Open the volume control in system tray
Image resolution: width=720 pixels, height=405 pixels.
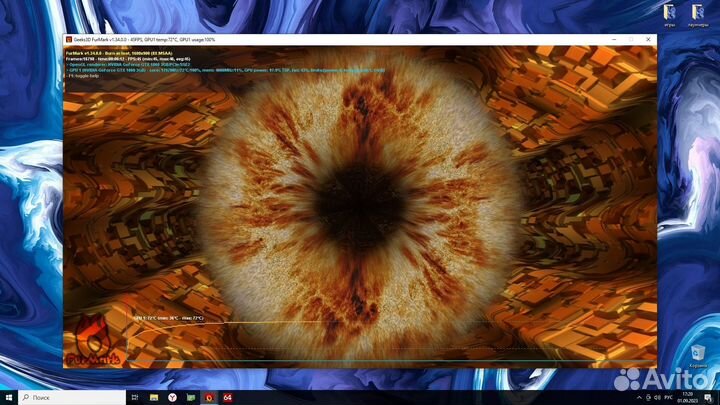(655, 396)
